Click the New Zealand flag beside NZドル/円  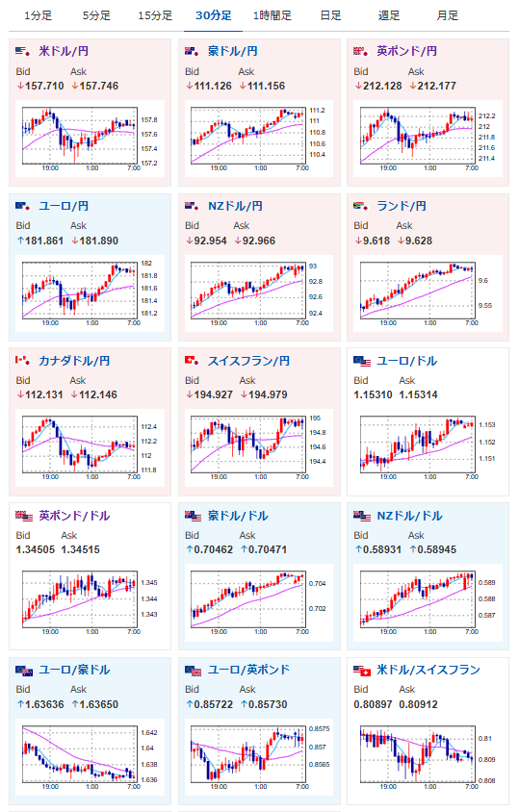[193, 206]
